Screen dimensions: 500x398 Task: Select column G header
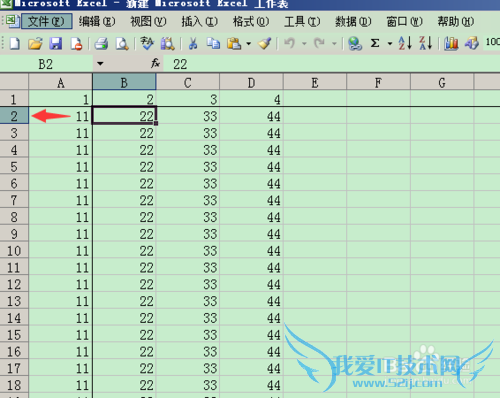(x=442, y=82)
